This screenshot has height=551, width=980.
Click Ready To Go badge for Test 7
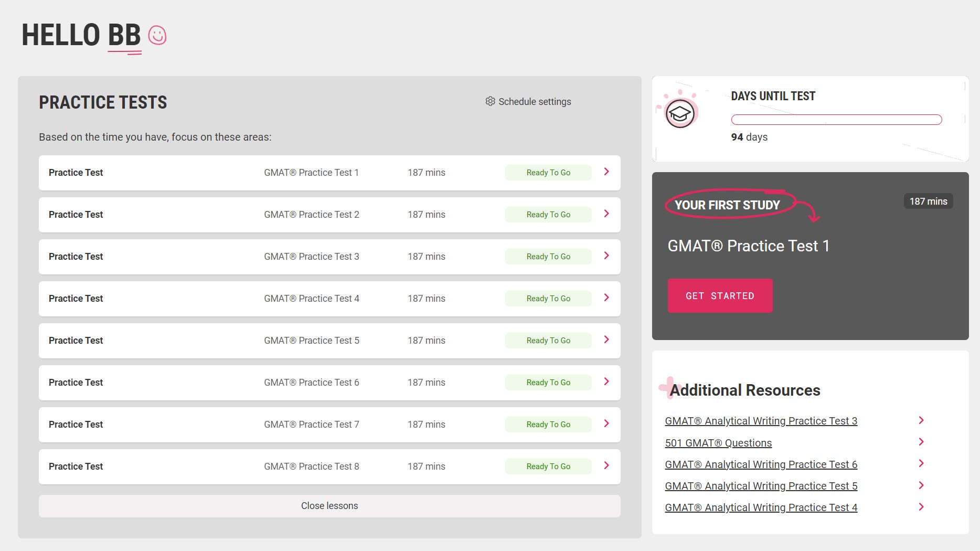pos(548,425)
